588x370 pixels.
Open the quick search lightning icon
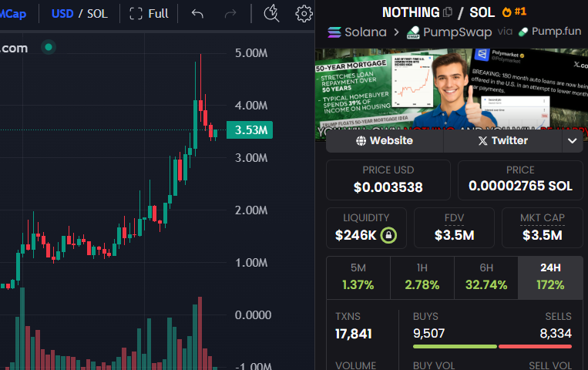[271, 14]
